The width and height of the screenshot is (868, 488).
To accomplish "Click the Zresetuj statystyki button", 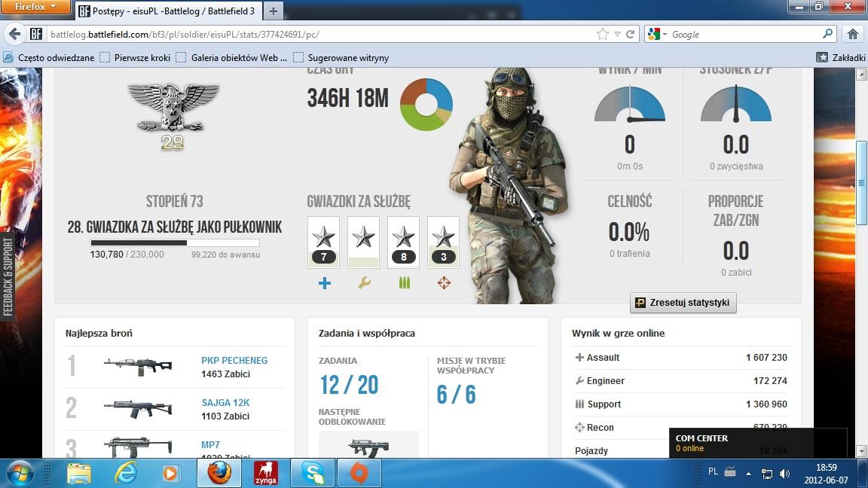I will tap(683, 303).
